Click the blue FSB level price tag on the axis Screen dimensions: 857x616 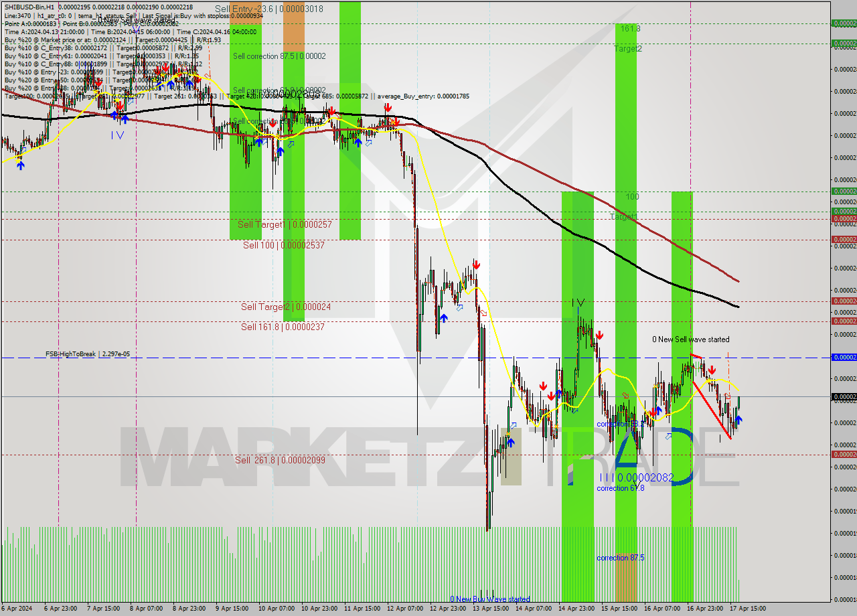844,358
